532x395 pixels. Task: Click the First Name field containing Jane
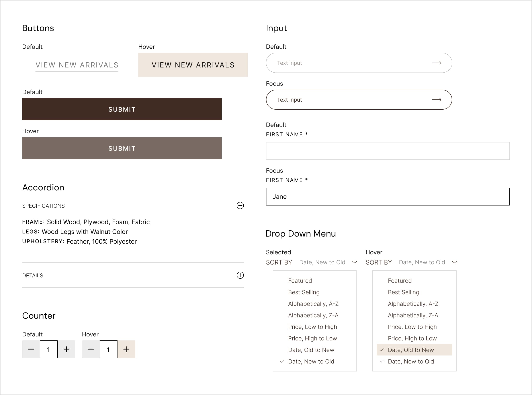[x=388, y=197]
